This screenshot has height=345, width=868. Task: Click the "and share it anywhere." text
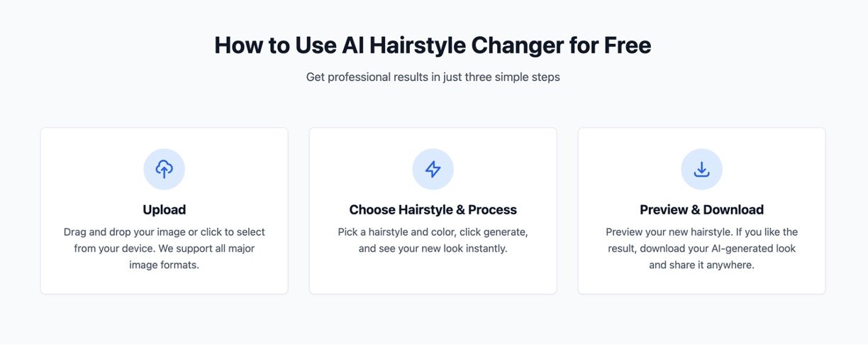coord(701,265)
